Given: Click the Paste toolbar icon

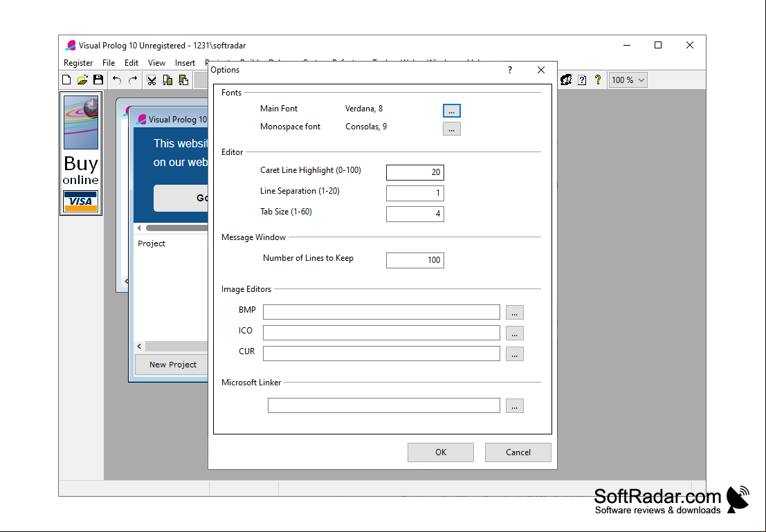Looking at the screenshot, I should pyautogui.click(x=183, y=80).
